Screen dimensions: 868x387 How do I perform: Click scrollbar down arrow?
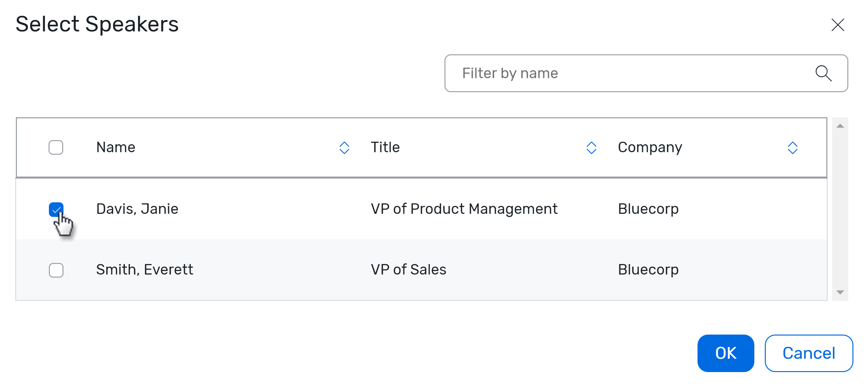[x=840, y=292]
